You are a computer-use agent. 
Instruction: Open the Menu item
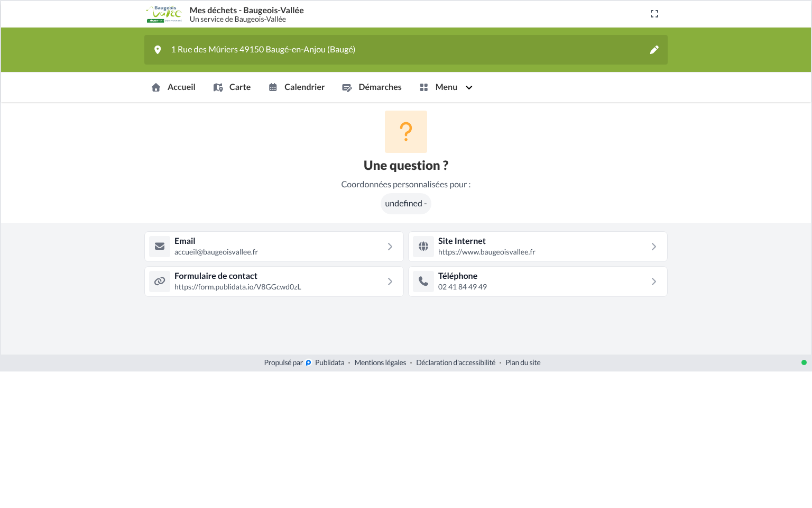pyautogui.click(x=446, y=87)
